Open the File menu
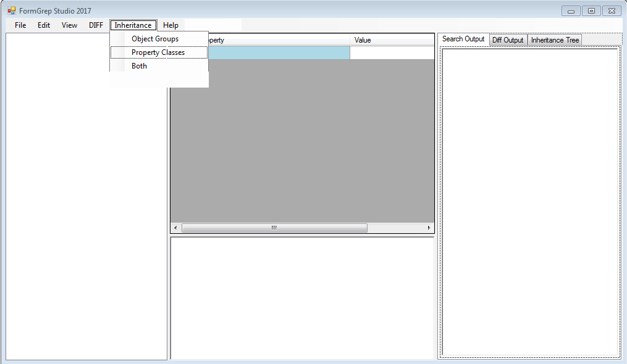This screenshot has width=627, height=364. (20, 25)
